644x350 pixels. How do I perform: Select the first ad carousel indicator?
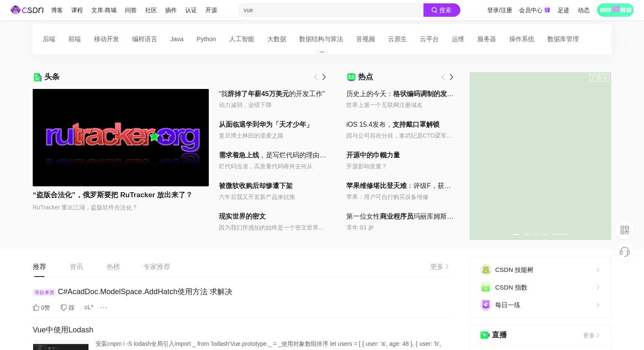tap(516, 234)
